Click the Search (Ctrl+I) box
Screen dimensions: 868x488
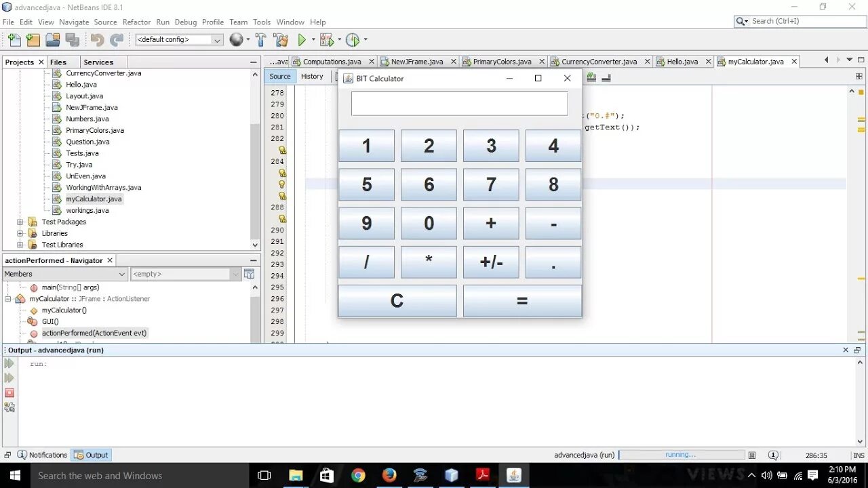tap(799, 22)
